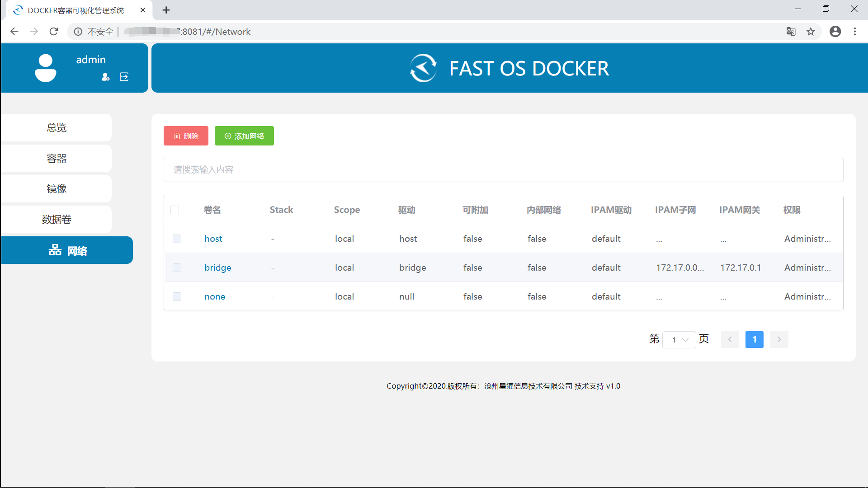
Task: Check the checkbox for the host network row
Action: 177,239
